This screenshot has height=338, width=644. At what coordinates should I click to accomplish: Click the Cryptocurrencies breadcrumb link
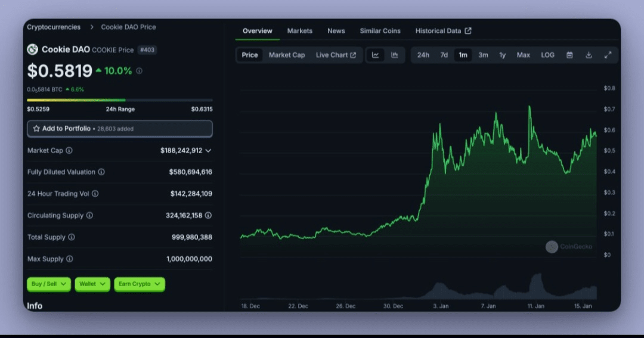[54, 27]
